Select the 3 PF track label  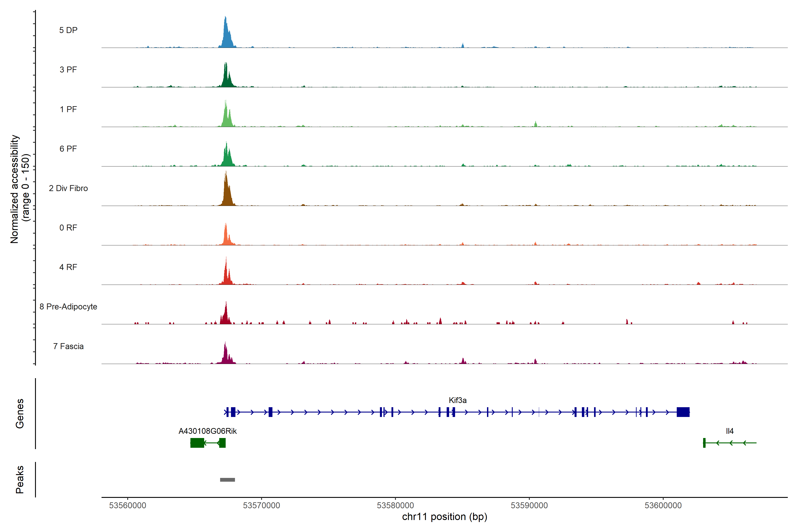coord(68,70)
